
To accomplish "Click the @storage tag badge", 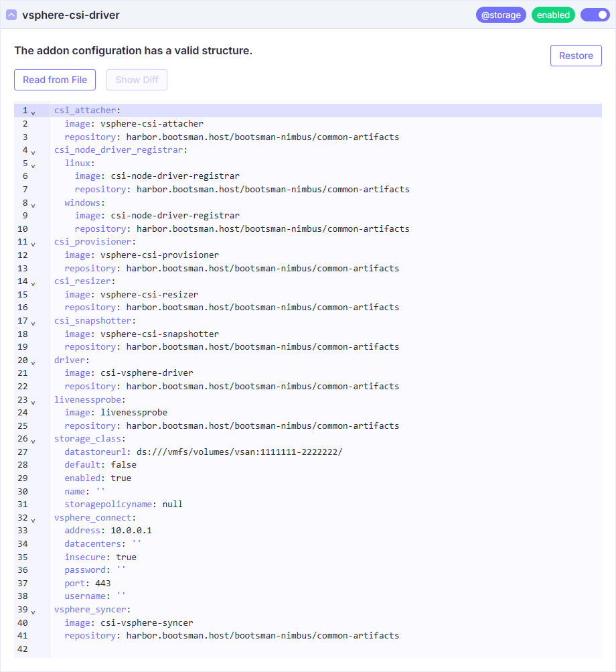I will [x=501, y=15].
